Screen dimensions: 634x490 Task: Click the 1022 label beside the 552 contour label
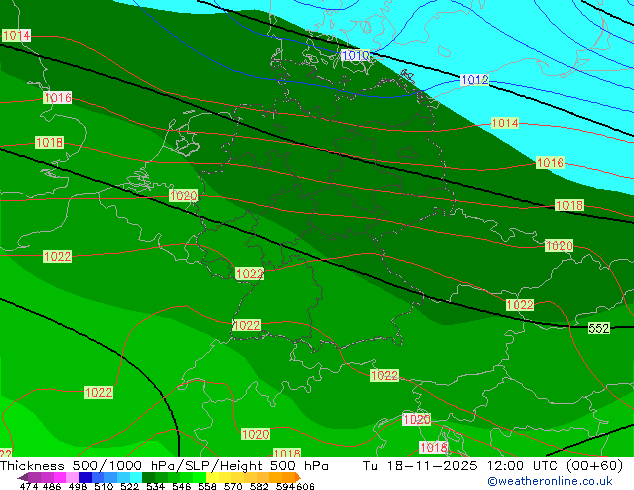[520, 305]
